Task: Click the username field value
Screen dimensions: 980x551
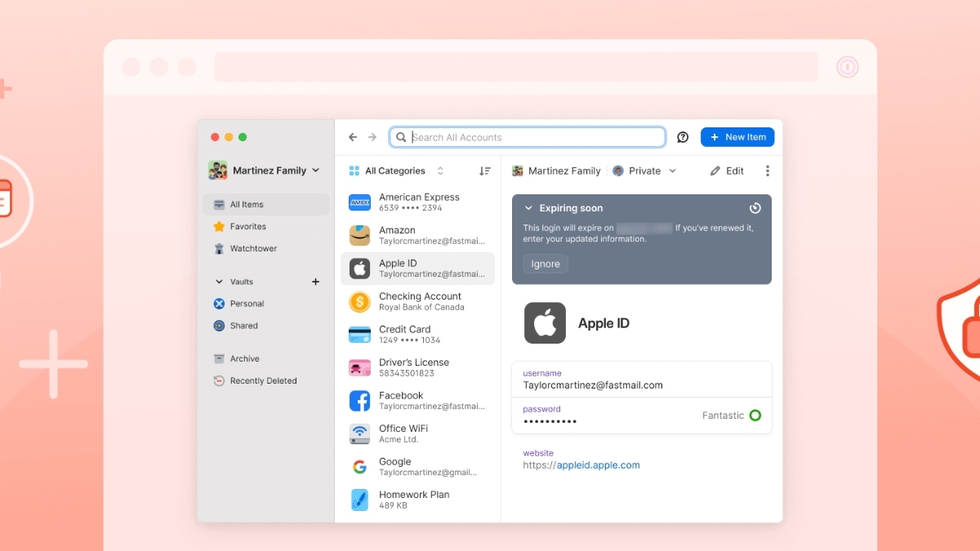Action: click(593, 385)
